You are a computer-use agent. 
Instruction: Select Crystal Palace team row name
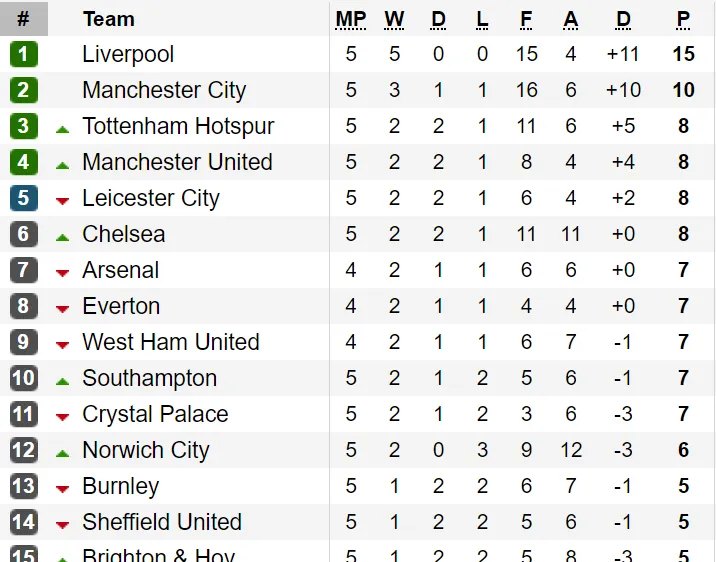point(155,415)
